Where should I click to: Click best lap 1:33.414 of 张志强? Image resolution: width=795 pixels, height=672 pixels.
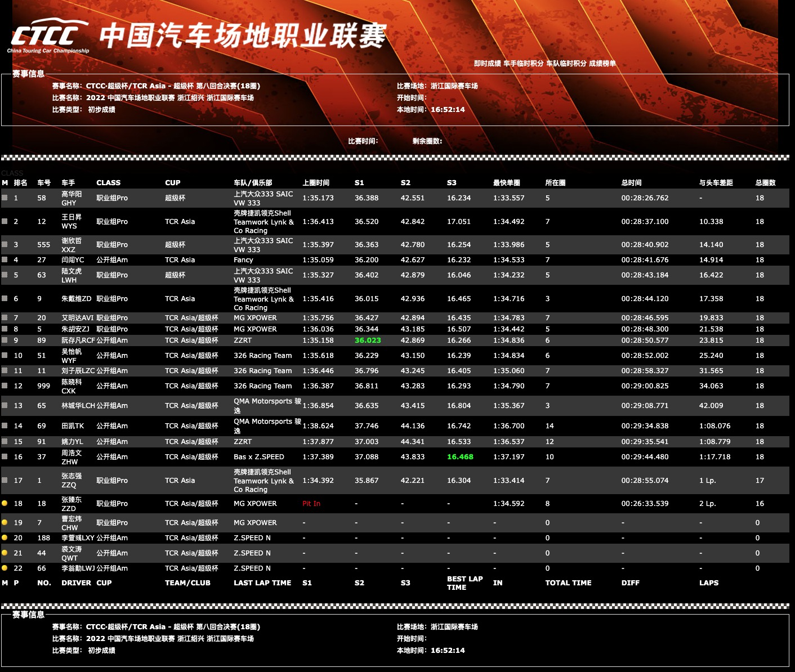coord(509,481)
